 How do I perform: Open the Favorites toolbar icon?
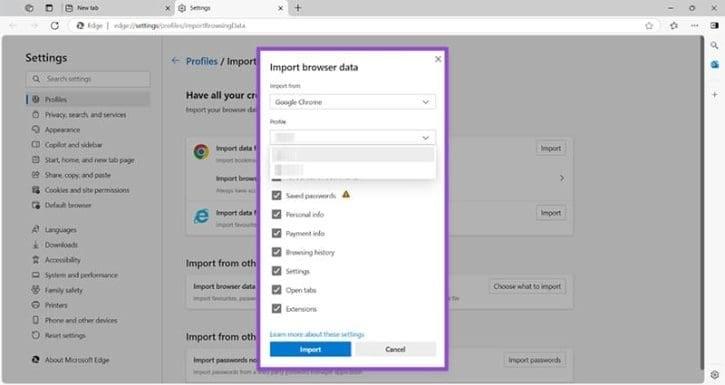[674, 25]
